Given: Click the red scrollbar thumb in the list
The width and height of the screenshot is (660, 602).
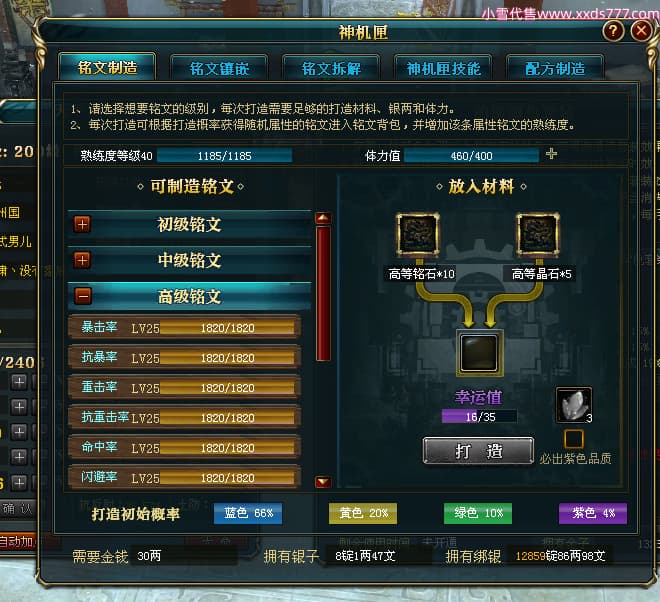Looking at the screenshot, I should coord(323,293).
